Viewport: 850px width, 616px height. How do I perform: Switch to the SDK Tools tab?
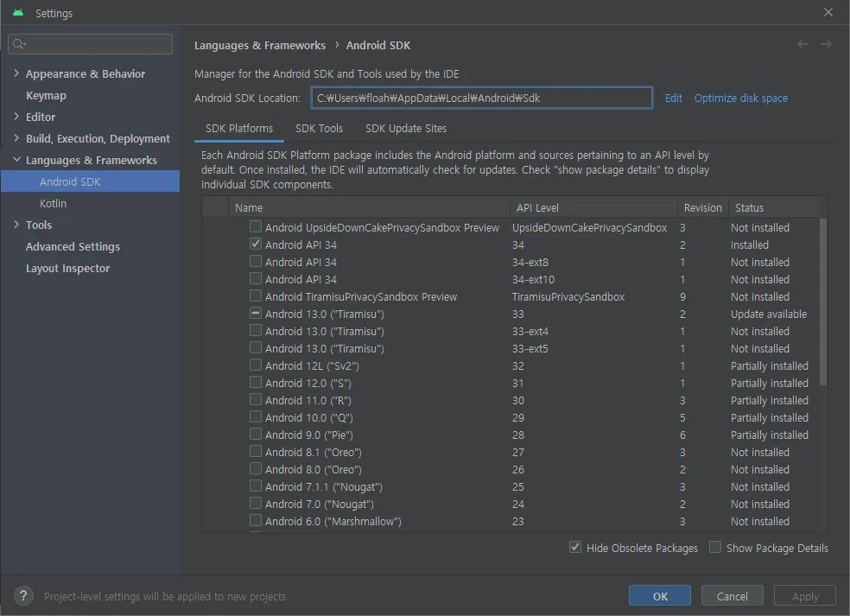tap(319, 129)
